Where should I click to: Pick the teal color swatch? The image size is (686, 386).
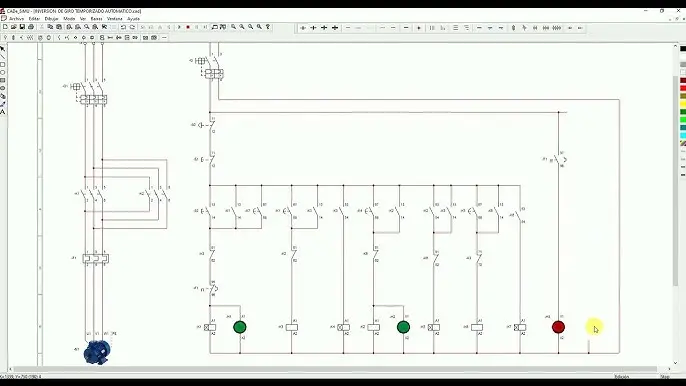click(683, 128)
